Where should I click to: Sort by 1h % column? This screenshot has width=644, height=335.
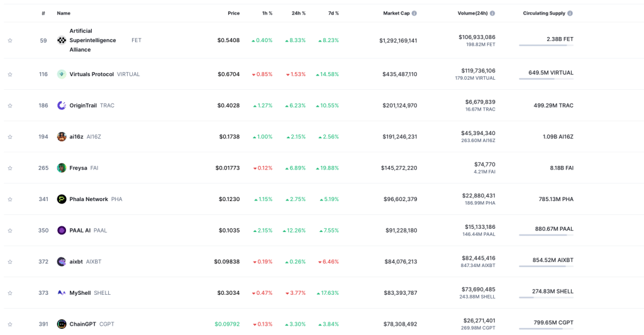point(267,13)
